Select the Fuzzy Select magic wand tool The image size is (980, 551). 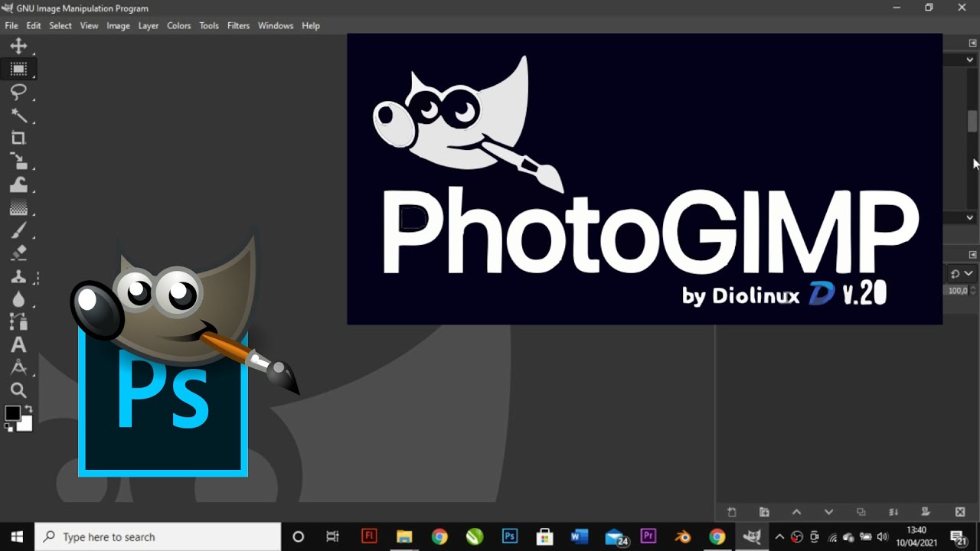[x=18, y=116]
